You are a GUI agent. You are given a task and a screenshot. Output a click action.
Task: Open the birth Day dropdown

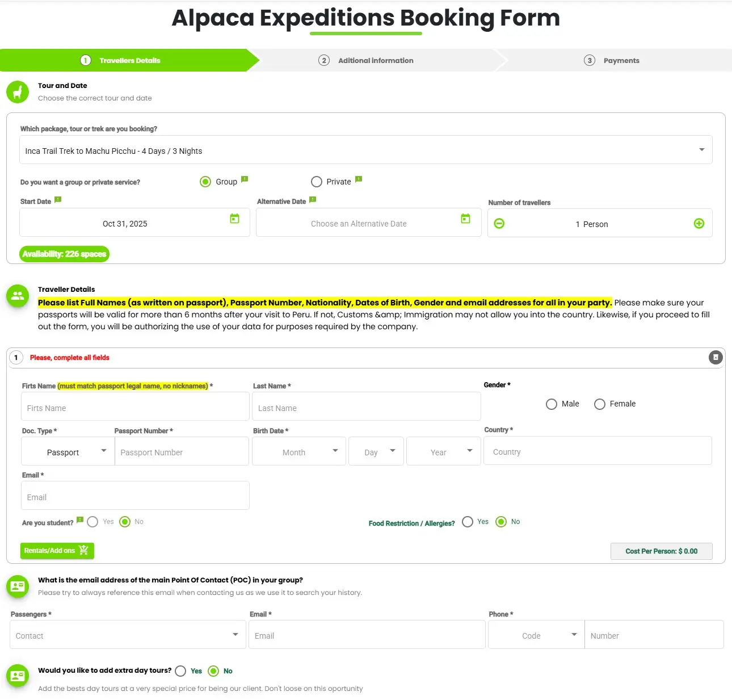376,452
